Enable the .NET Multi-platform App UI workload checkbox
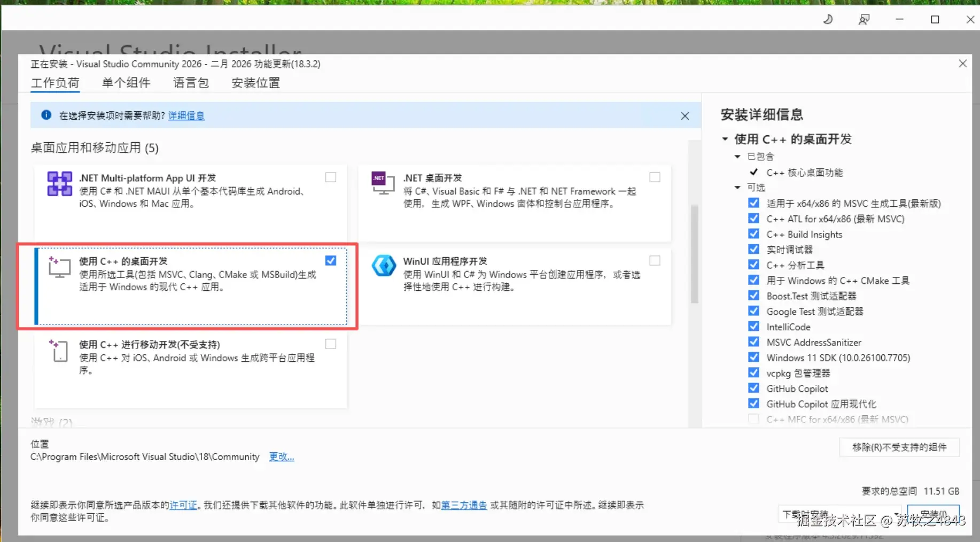980x542 pixels. pyautogui.click(x=331, y=177)
